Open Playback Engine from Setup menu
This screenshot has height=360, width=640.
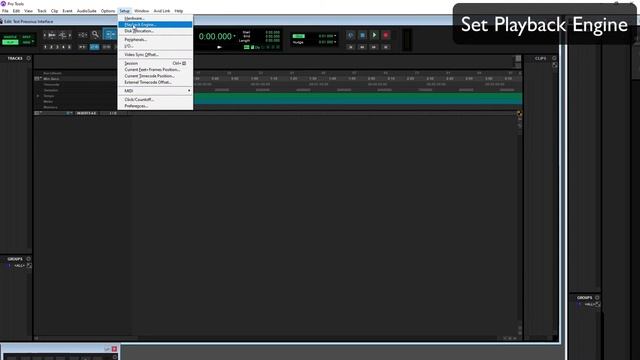pos(155,24)
